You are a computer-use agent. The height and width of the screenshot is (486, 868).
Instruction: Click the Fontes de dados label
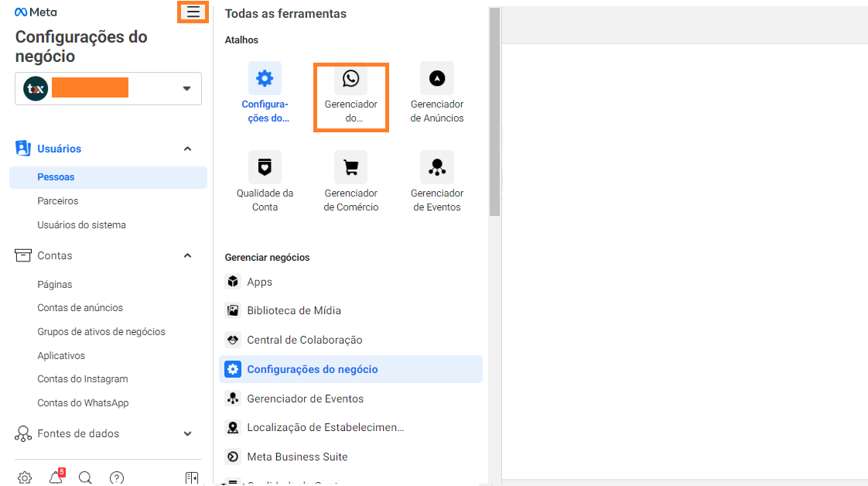78,434
